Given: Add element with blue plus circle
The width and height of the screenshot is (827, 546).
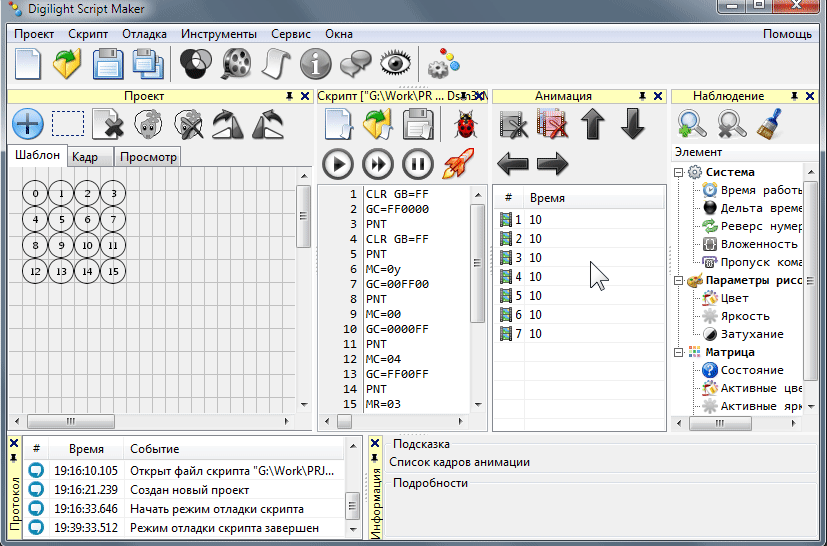Looking at the screenshot, I should point(27,124).
